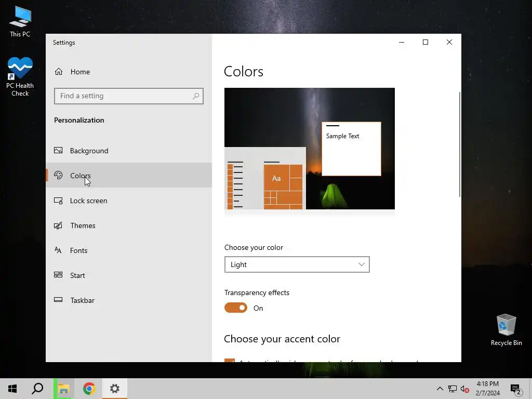The image size is (532, 399).
Task: Click the Find a setting search box
Action: click(129, 96)
